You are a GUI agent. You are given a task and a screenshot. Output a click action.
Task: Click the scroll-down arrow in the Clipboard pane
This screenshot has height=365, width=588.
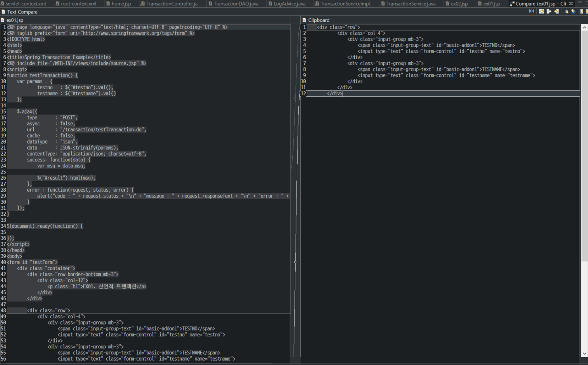584,353
